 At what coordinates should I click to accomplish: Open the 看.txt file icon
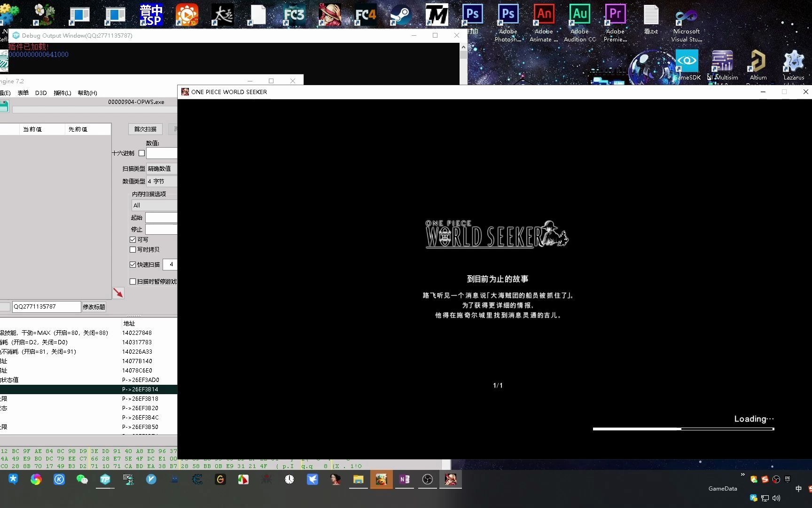coord(651,19)
